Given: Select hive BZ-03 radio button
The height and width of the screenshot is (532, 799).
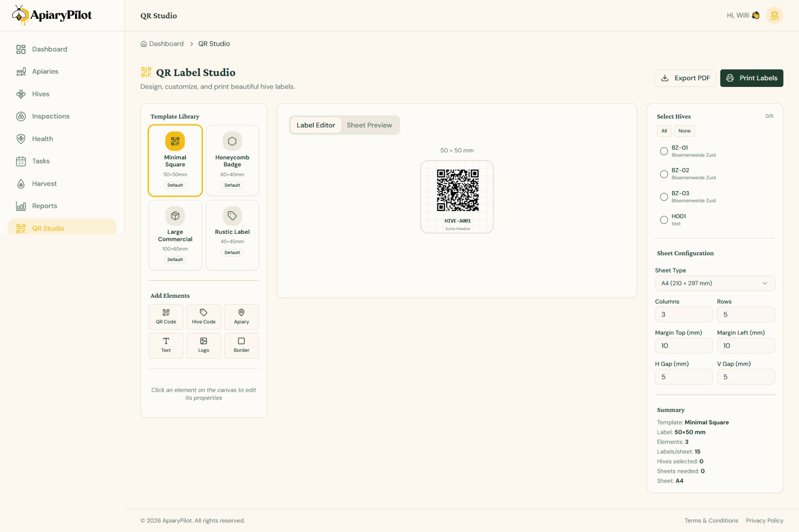Looking at the screenshot, I should [664, 197].
